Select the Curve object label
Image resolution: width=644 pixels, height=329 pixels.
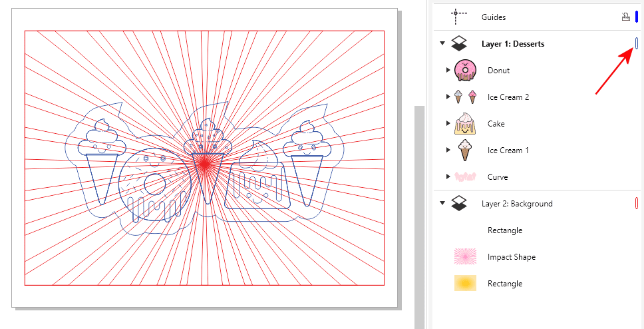point(497,177)
